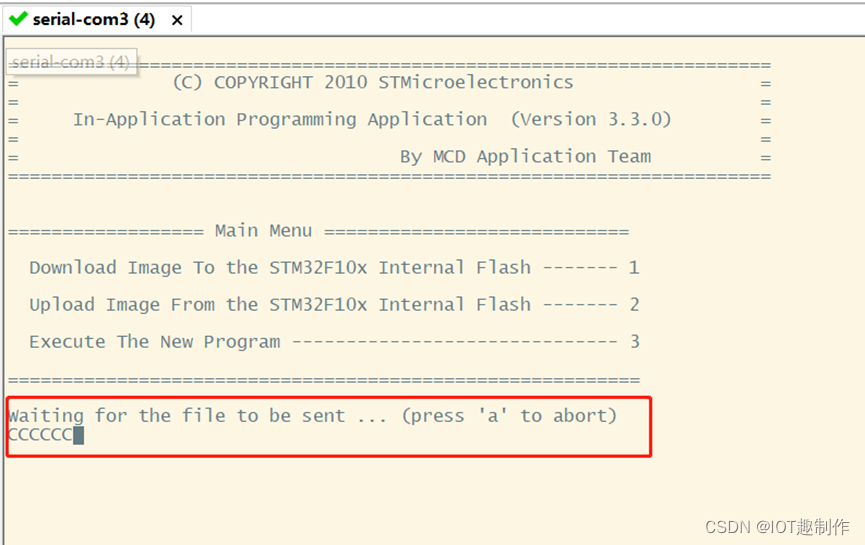Screen dimensions: 865x545
Task: Click the terminal cursor block after CCCCCC
Action: click(78, 435)
